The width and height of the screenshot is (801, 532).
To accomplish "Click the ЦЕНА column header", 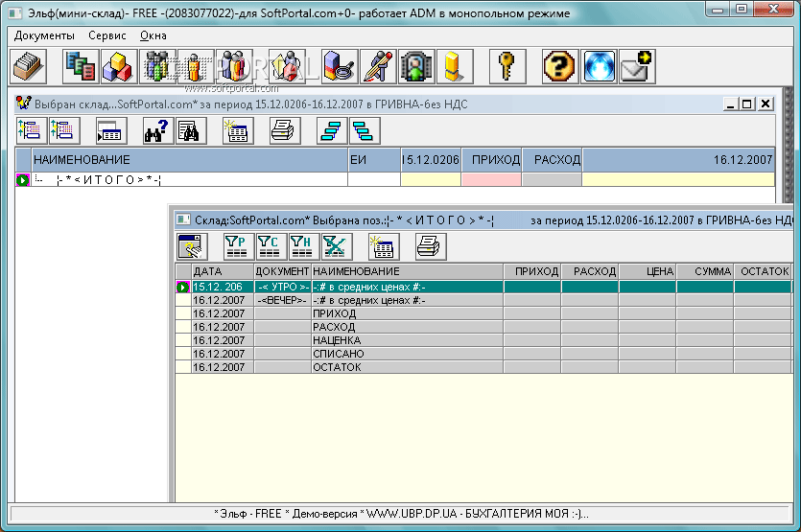I will click(x=648, y=271).
